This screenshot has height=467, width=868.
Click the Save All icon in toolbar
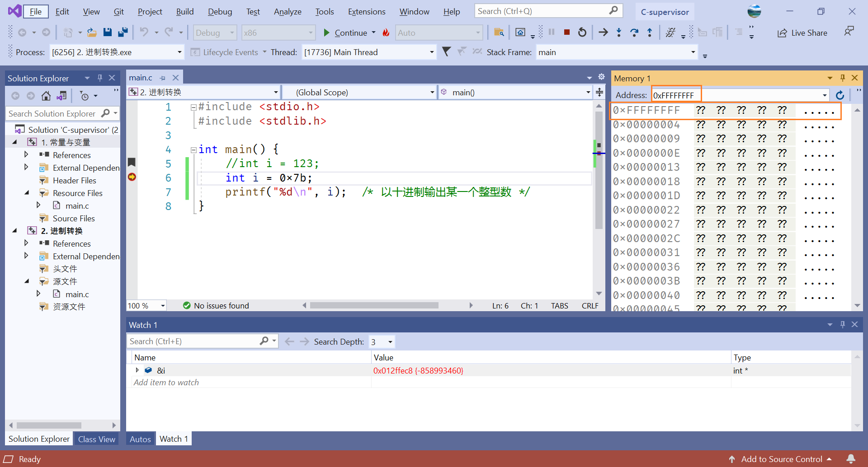123,32
